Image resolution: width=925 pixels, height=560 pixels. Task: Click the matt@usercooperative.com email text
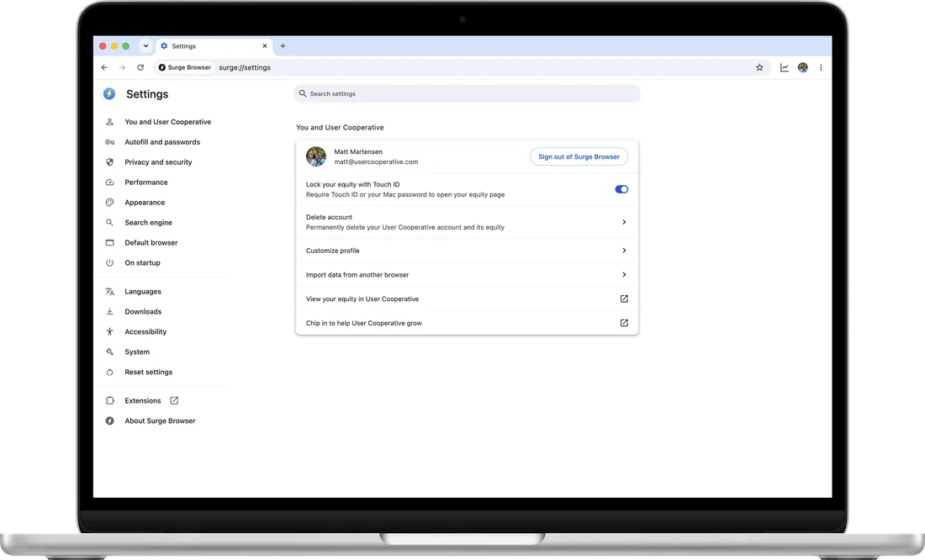click(x=376, y=161)
